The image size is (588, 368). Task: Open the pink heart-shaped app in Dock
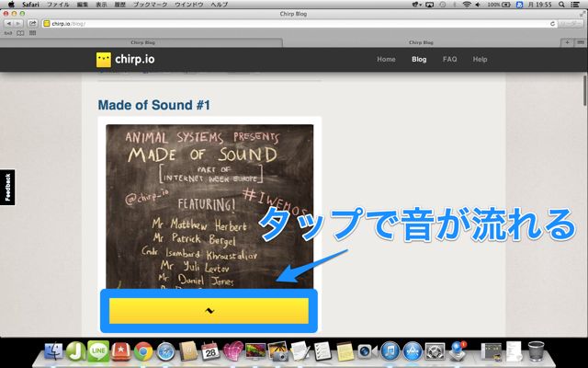[x=233, y=351]
